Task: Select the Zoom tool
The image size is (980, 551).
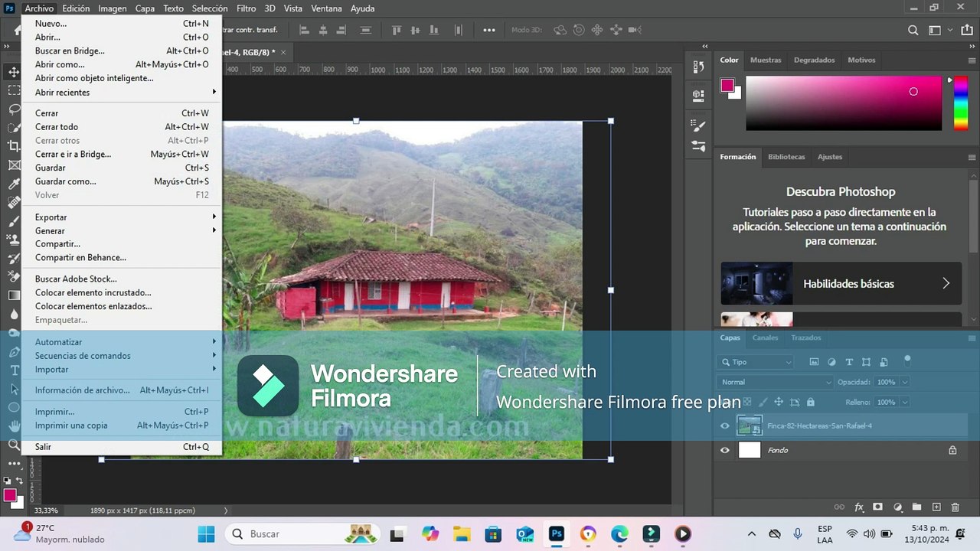Action: pyautogui.click(x=14, y=445)
